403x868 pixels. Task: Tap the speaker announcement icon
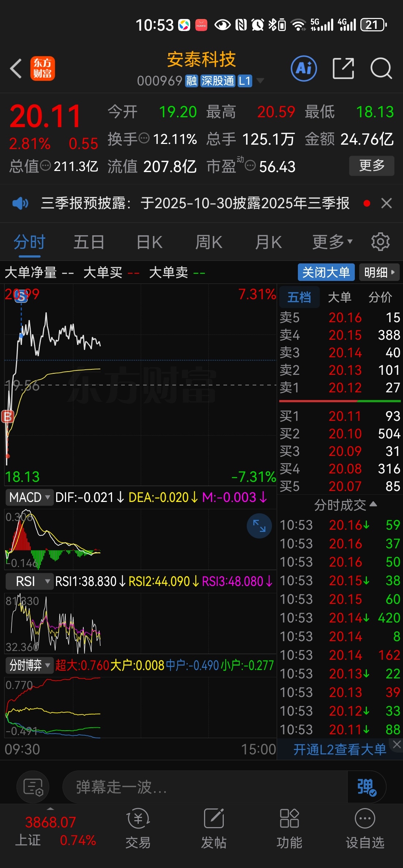(x=20, y=203)
